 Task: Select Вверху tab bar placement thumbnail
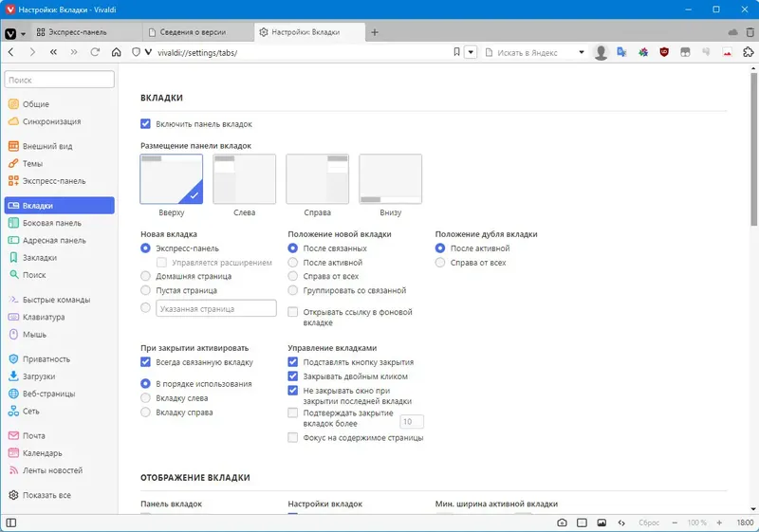(172, 179)
